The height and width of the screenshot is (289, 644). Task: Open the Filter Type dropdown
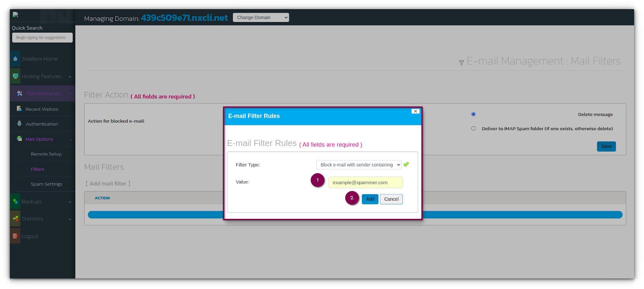(x=359, y=165)
